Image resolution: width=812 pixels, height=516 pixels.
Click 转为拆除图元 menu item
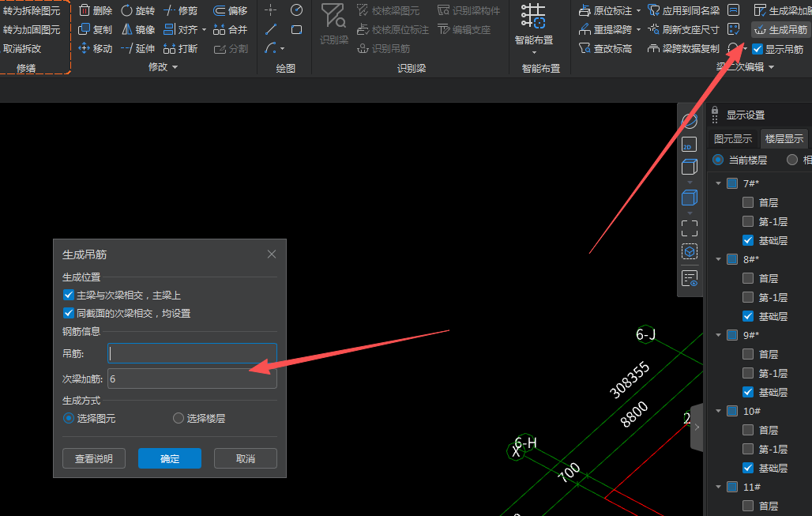pyautogui.click(x=32, y=10)
